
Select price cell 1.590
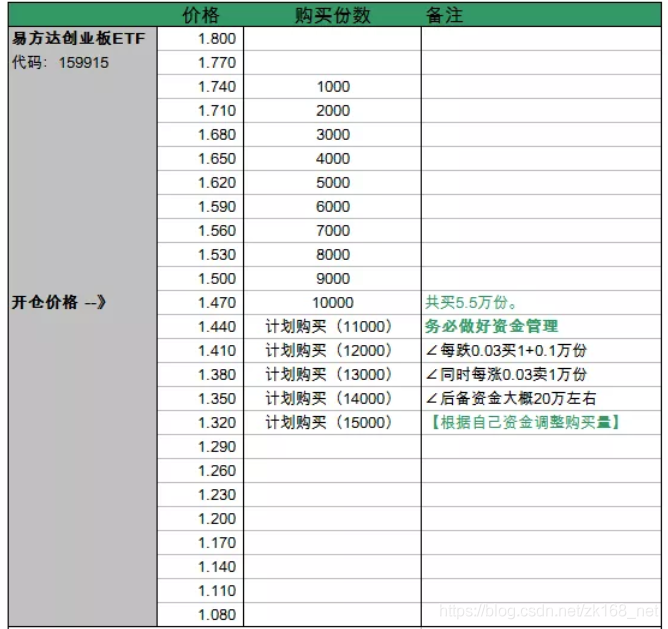pyautogui.click(x=200, y=207)
